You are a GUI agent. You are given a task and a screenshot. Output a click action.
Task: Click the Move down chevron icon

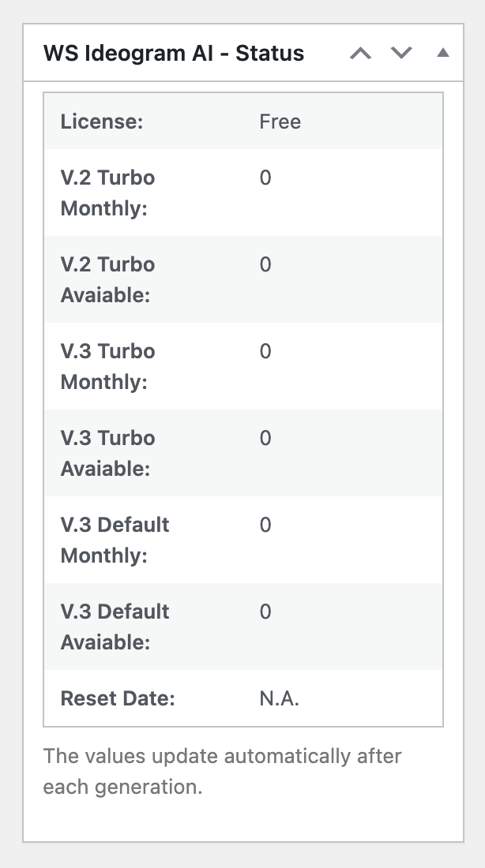402,54
